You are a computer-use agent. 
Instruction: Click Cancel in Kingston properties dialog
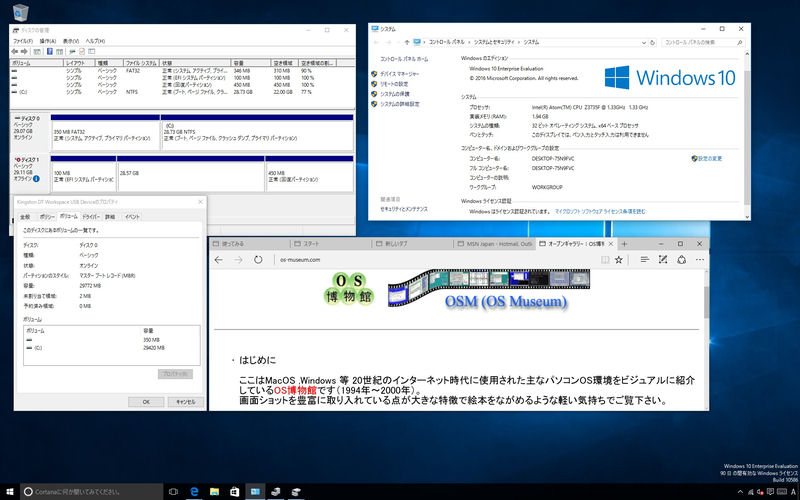click(186, 402)
